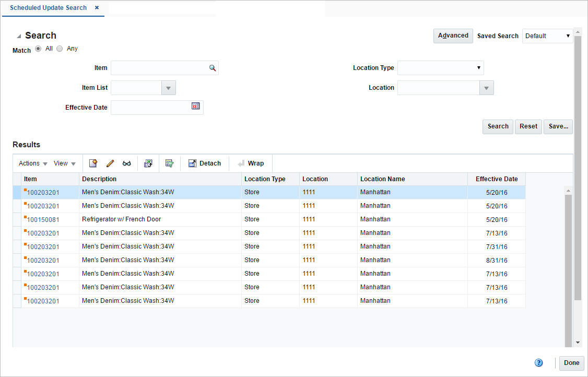Open the View record glasses icon

pyautogui.click(x=127, y=163)
